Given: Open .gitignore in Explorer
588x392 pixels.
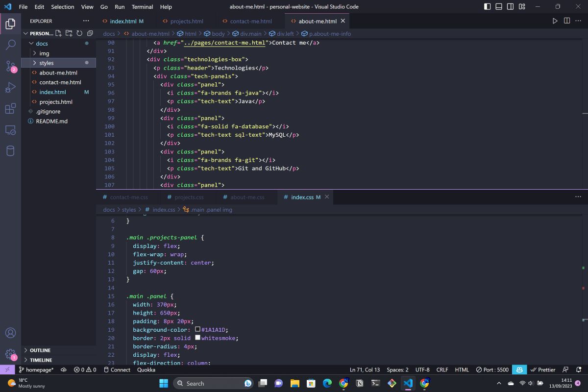Looking at the screenshot, I should pos(48,112).
